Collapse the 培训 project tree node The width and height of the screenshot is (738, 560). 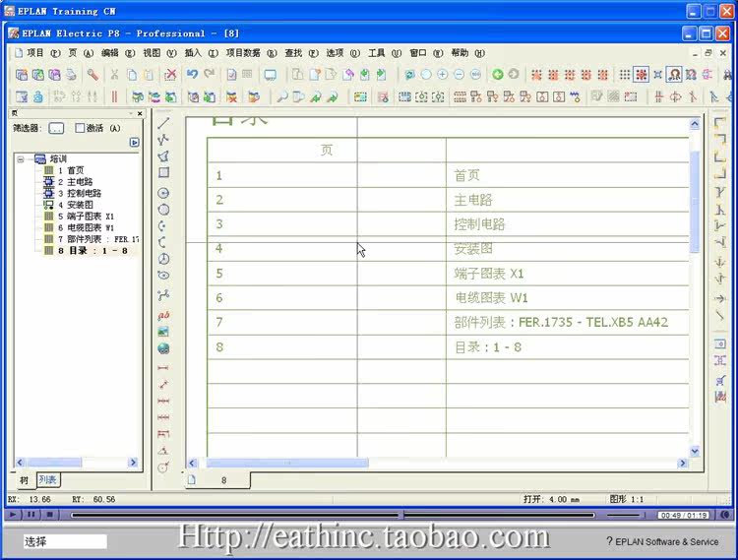(21, 159)
